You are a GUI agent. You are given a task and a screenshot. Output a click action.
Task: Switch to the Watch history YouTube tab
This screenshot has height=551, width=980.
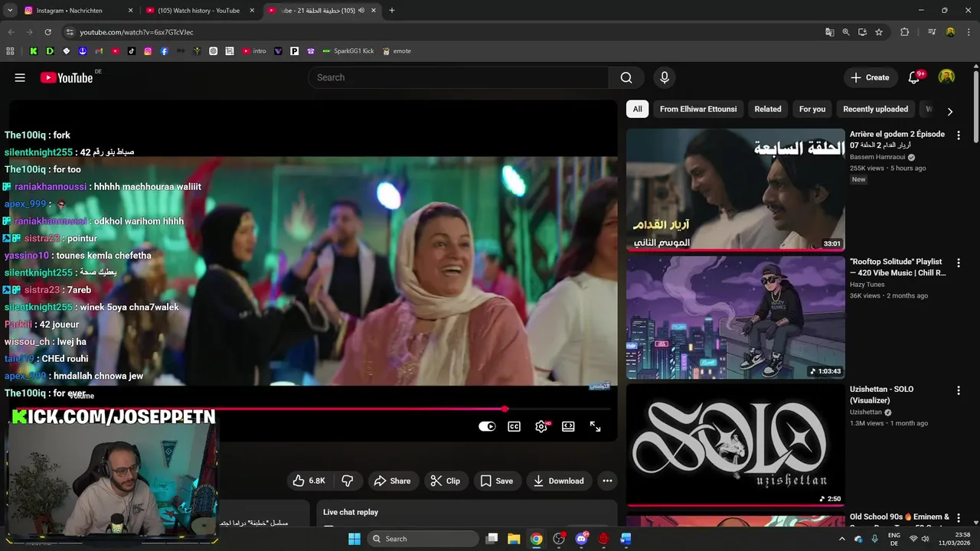(x=198, y=11)
